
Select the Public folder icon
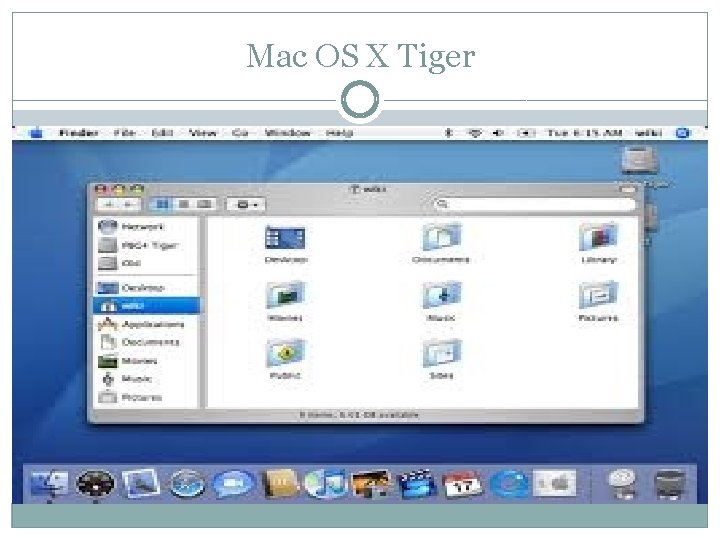point(285,353)
